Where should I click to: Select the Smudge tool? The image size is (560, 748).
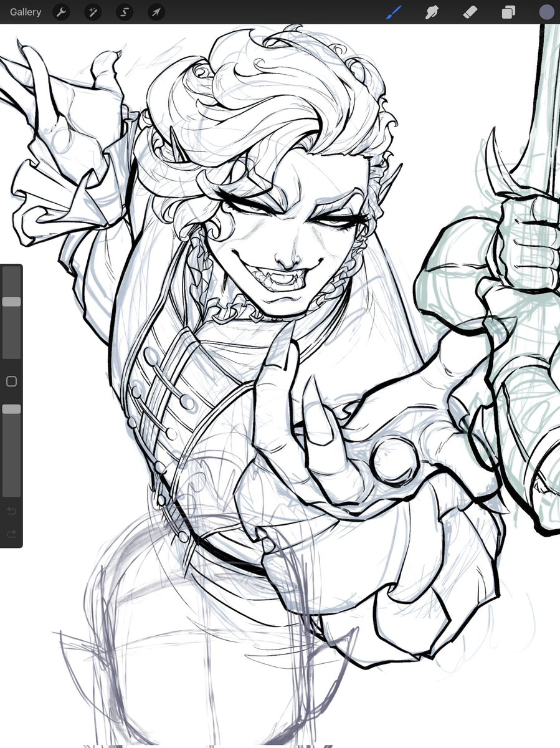click(x=432, y=12)
